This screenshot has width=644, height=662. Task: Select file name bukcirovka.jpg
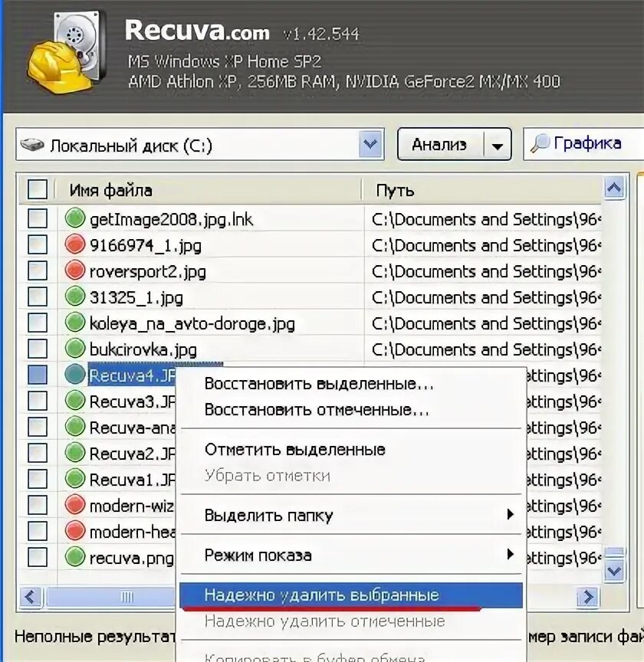point(143,350)
